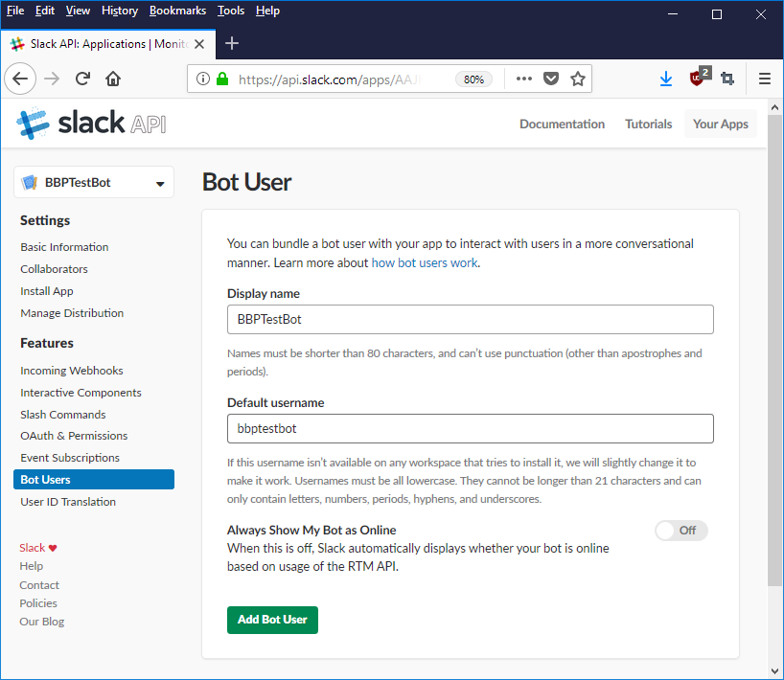Click the forward navigation arrow
784x680 pixels.
[x=52, y=79]
